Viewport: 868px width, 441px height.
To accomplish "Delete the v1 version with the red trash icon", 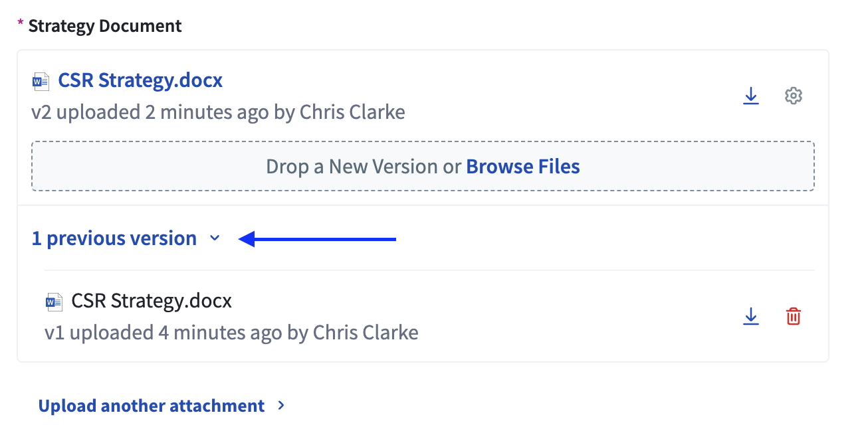I will tap(794, 317).
